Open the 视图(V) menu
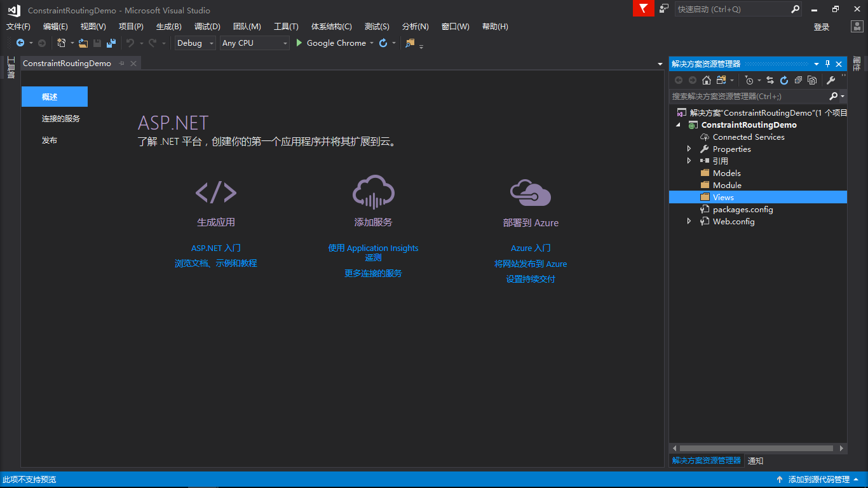Viewport: 868px width, 488px height. tap(93, 26)
